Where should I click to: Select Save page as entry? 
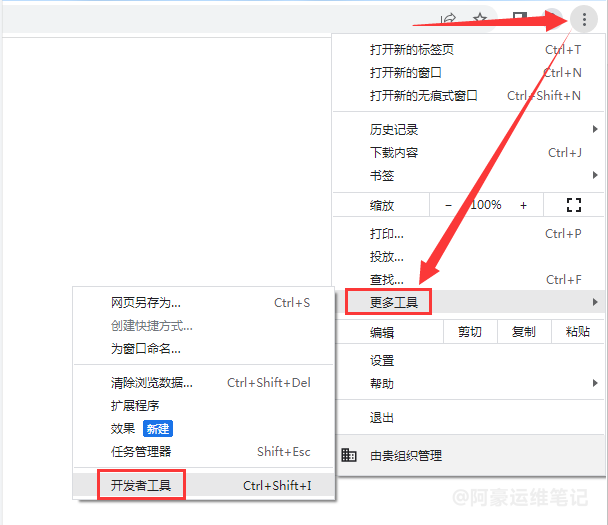(x=204, y=302)
